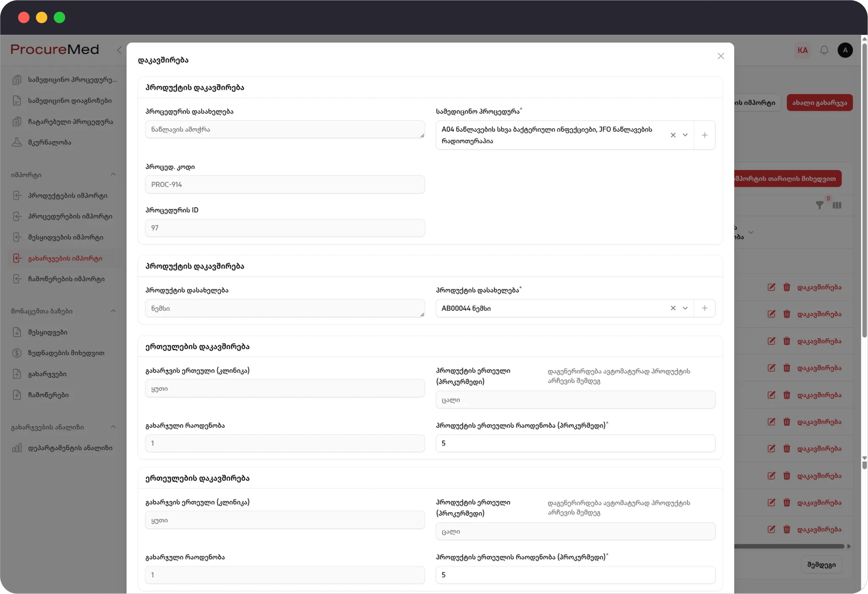Switch language with the KA button
Image resolution: width=868 pixels, height=594 pixels.
[802, 50]
